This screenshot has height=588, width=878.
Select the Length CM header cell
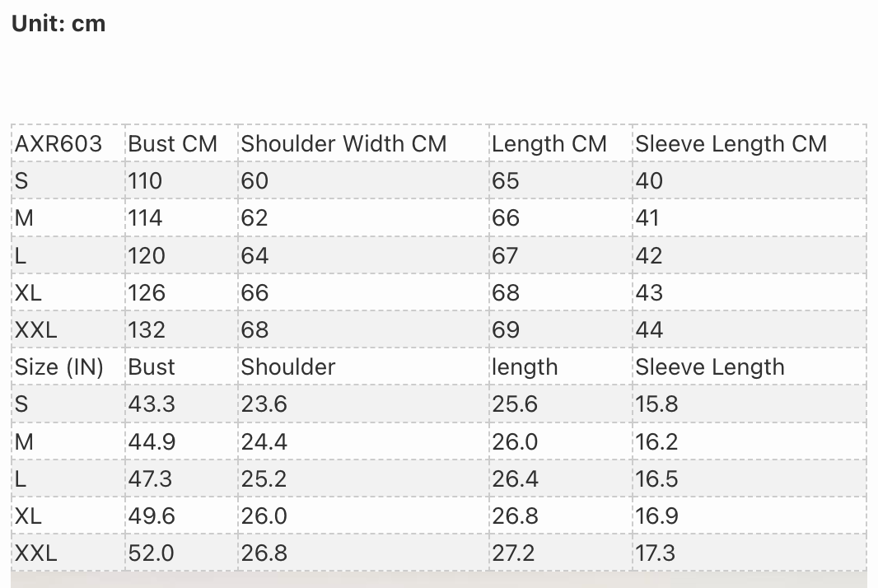(x=561, y=144)
